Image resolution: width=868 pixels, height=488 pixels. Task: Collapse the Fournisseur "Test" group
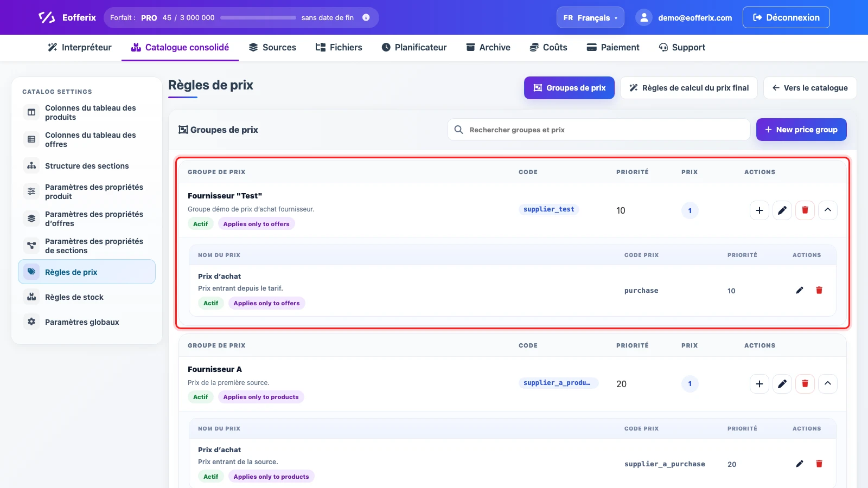point(828,210)
